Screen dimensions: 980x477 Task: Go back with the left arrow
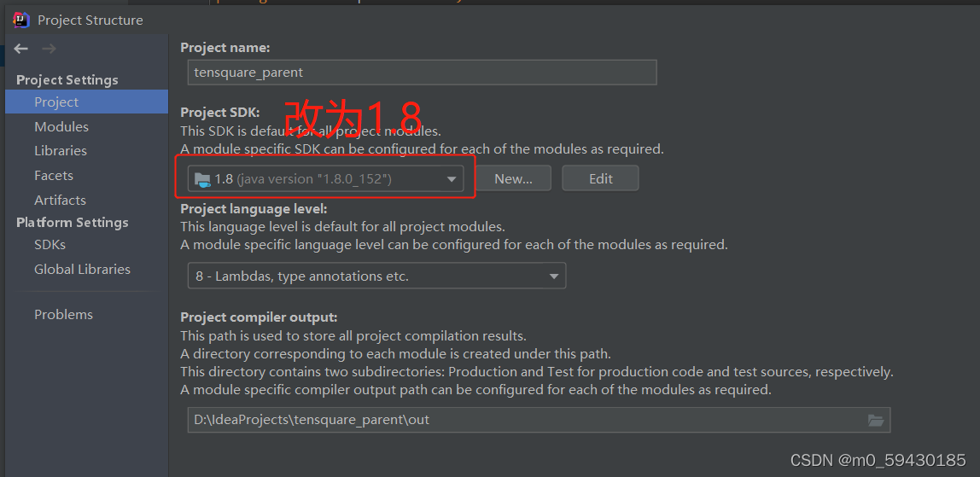pyautogui.click(x=21, y=49)
